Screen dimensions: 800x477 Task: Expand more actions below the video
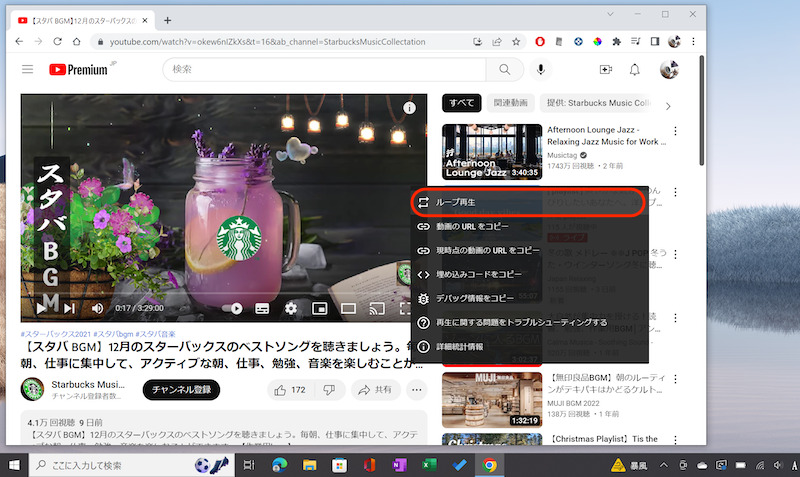coord(417,389)
